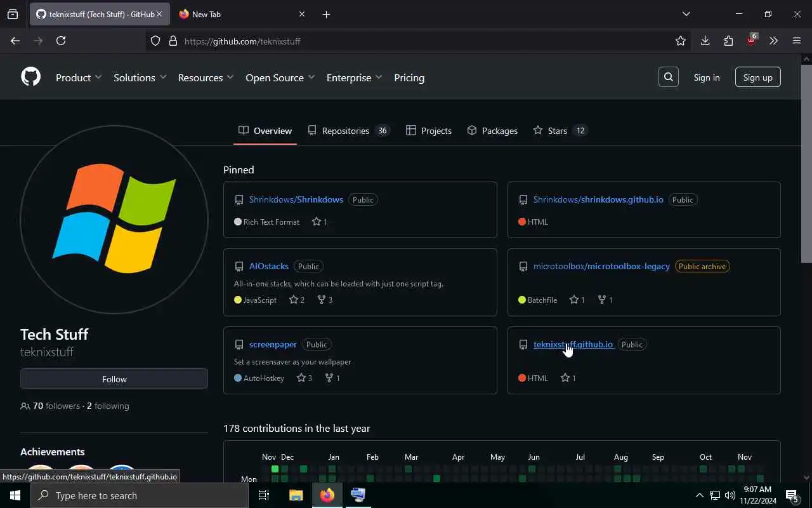Show more toolbar tools overflow chevrons
Screen dimensions: 812x508
(773, 41)
